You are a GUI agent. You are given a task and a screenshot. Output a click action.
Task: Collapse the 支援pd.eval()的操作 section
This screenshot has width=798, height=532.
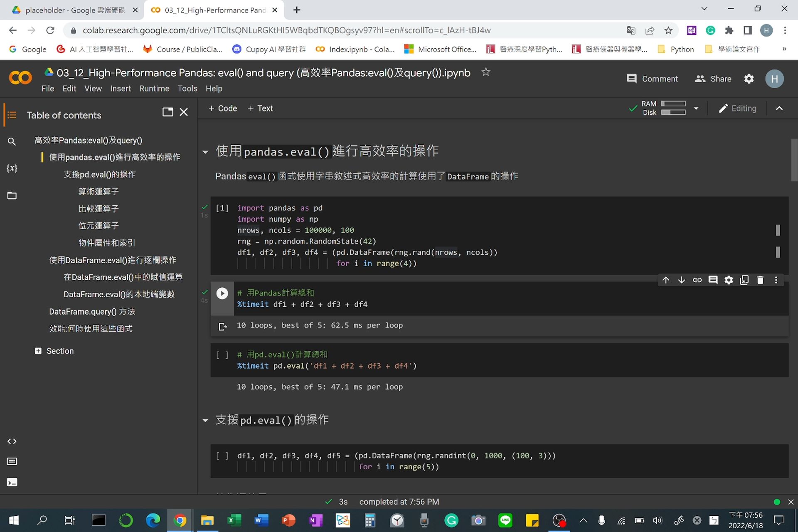coord(205,420)
